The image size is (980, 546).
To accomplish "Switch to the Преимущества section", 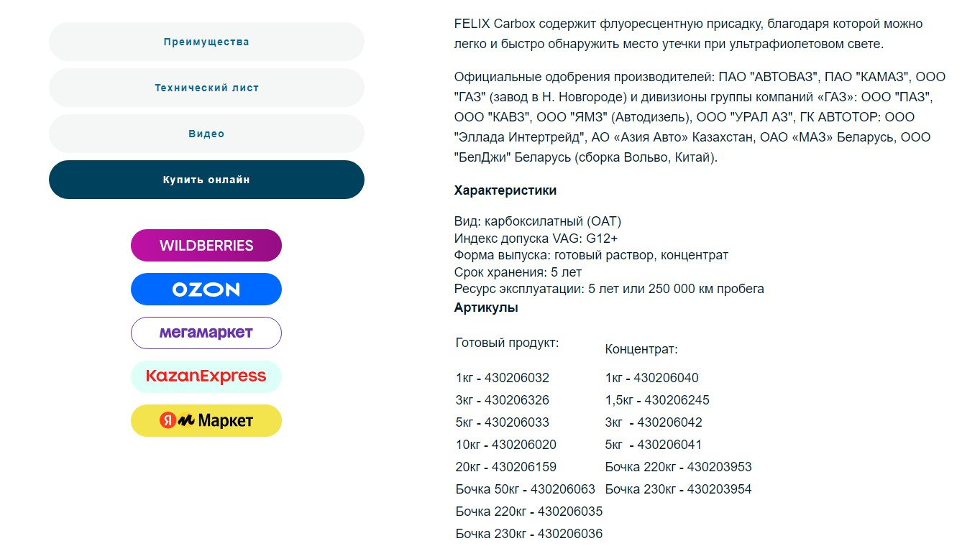I will point(206,42).
